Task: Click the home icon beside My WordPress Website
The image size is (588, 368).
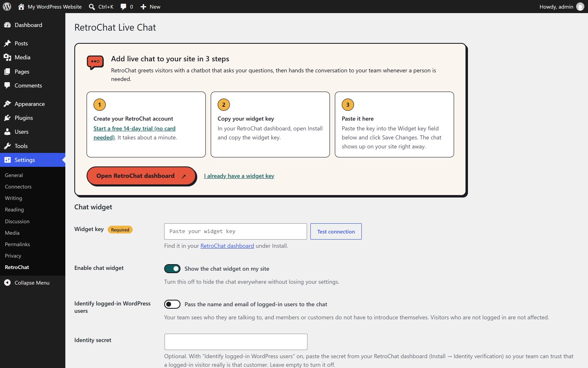Action: pos(21,7)
